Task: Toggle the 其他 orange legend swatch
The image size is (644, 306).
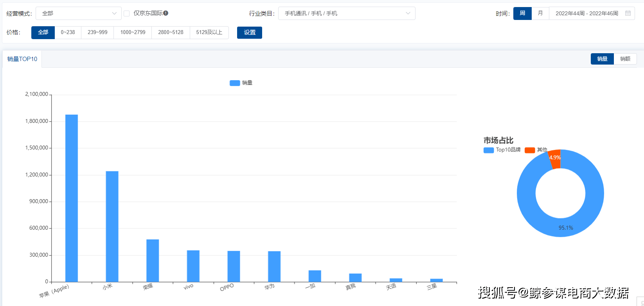Action: coord(530,150)
